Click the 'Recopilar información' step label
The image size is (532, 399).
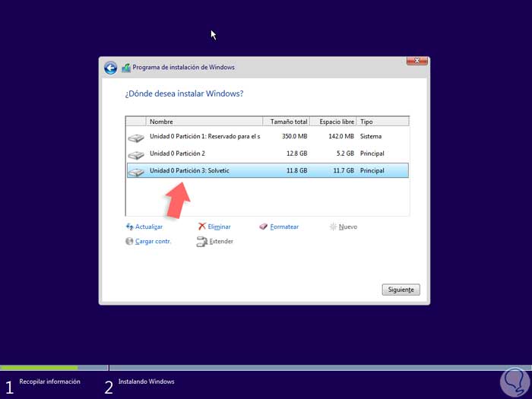pos(50,382)
